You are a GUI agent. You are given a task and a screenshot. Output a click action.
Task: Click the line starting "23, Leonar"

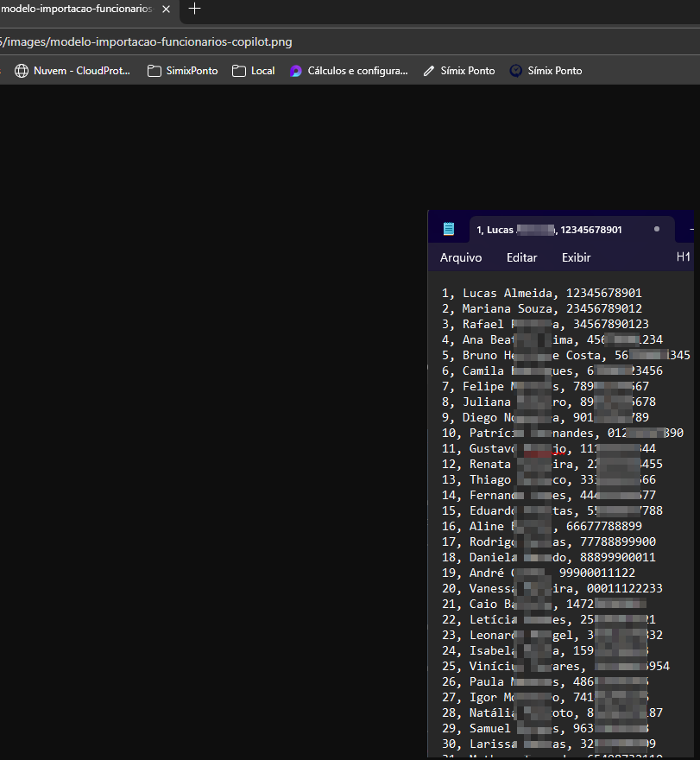pyautogui.click(x=552, y=635)
